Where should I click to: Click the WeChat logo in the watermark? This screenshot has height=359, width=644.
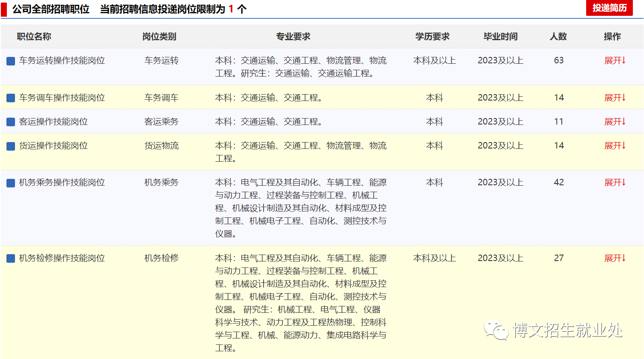pos(496,330)
